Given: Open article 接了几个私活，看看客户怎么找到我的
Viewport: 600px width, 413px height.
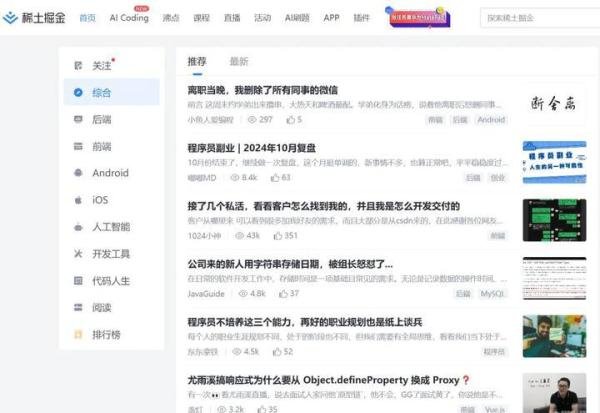Looking at the screenshot, I should (x=324, y=206).
